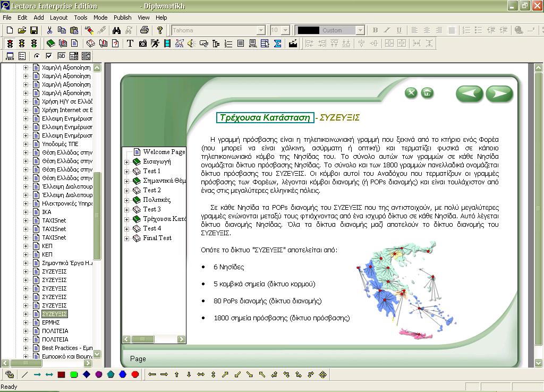Add audio using the speaker icon
This screenshot has height=392, width=544.
click(x=191, y=44)
